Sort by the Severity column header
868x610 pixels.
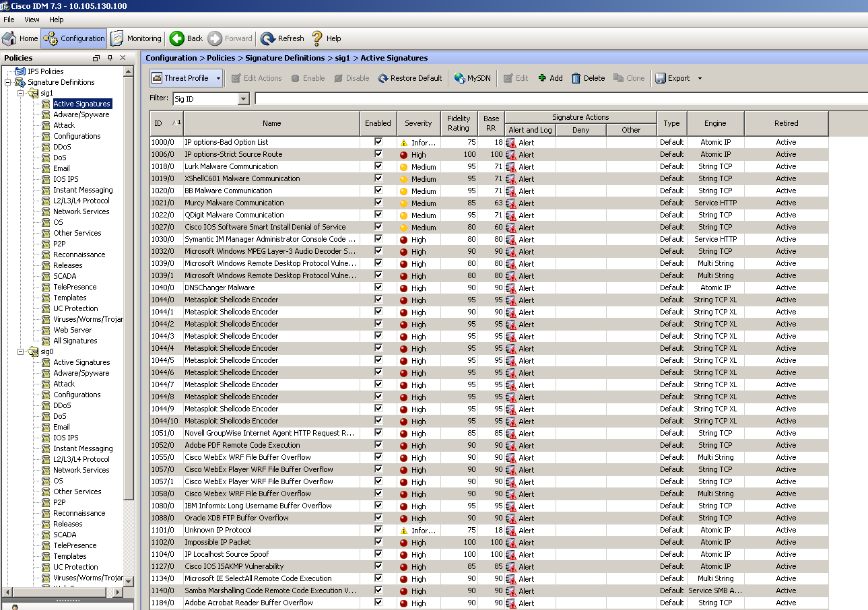(x=418, y=123)
